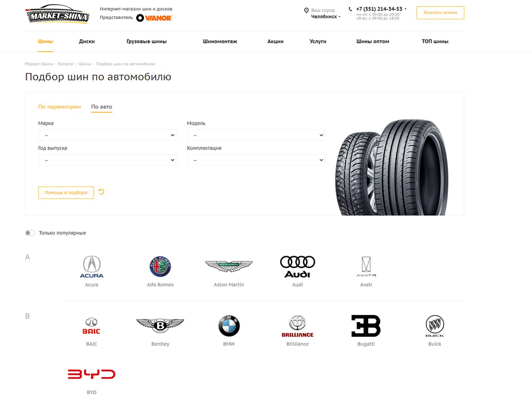The height and width of the screenshot is (399, 532).
Task: Select the Acura brand logo
Action: (x=92, y=267)
